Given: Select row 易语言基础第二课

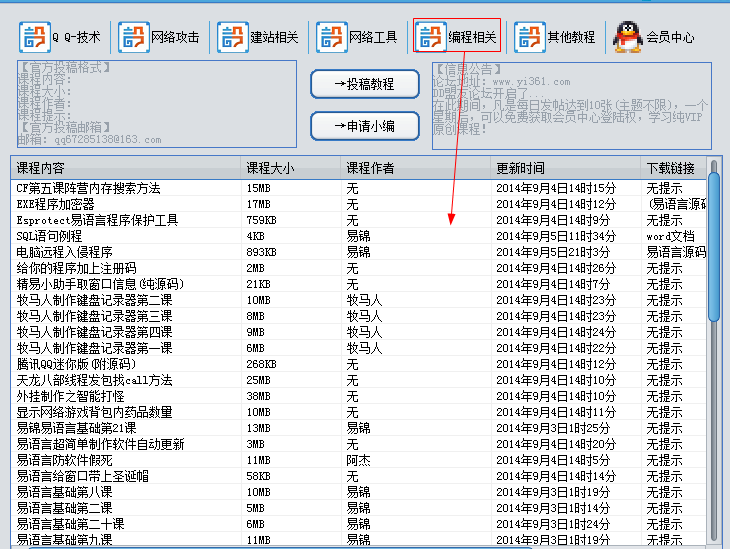Looking at the screenshot, I should coord(358,508).
